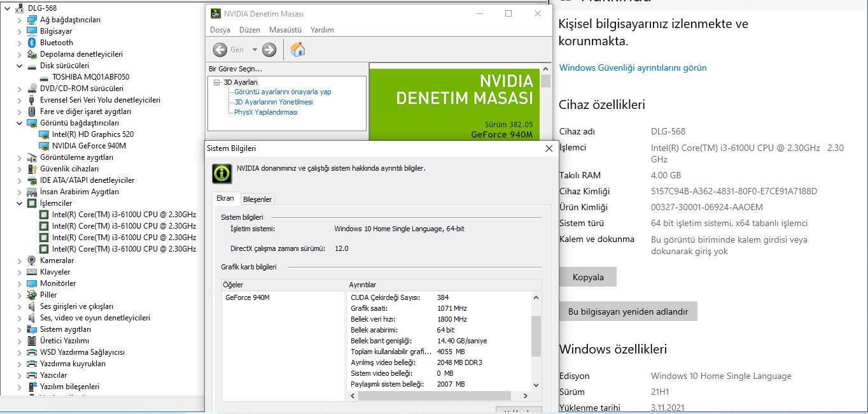The width and height of the screenshot is (868, 414).
Task: Click the NVIDIA GeForce 940M adapter icon
Action: (x=44, y=146)
